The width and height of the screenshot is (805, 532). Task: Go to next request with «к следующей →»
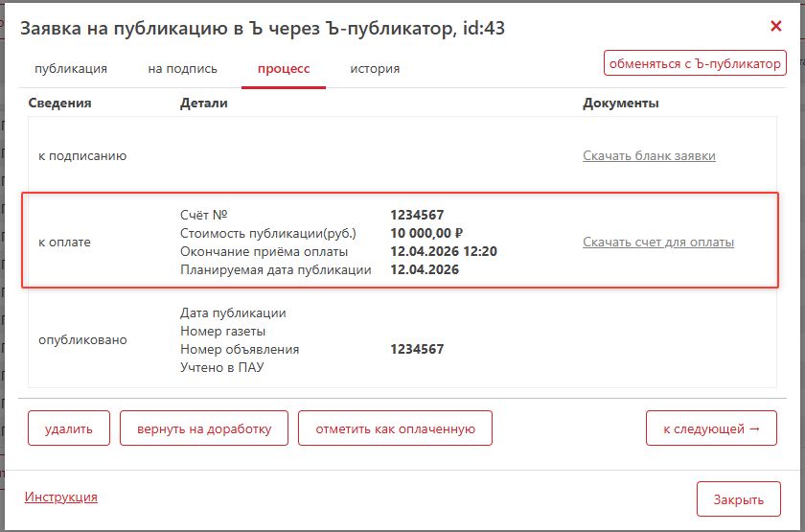pos(711,428)
